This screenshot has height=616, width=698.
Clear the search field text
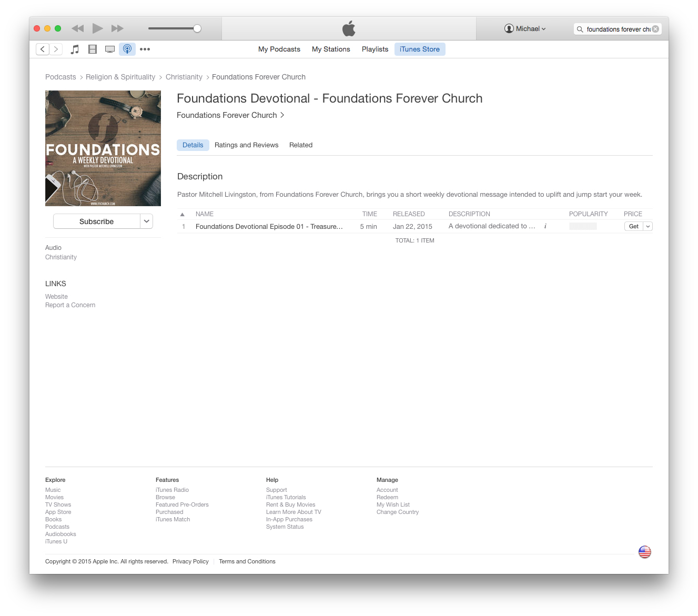pyautogui.click(x=655, y=29)
